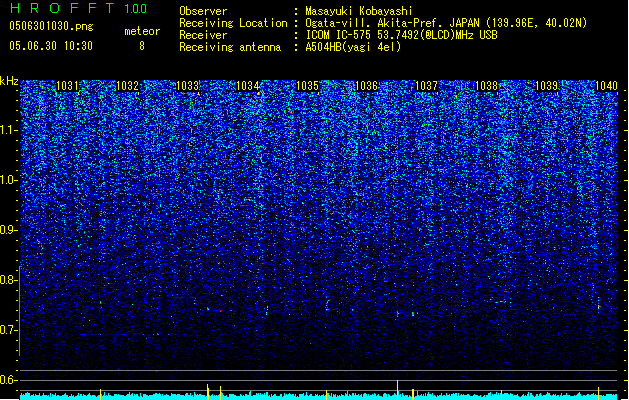Click the kHz axis unit label
The width and height of the screenshot is (629, 400).
[x=9, y=81]
